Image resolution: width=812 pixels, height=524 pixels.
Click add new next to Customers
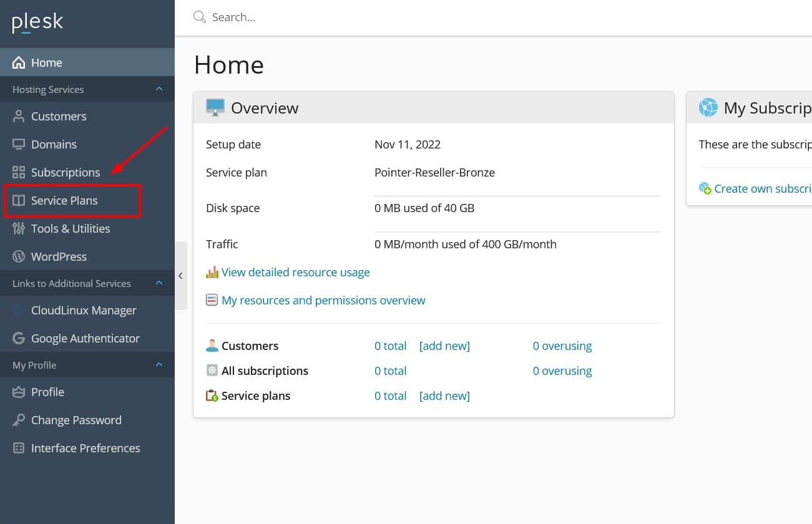click(444, 346)
